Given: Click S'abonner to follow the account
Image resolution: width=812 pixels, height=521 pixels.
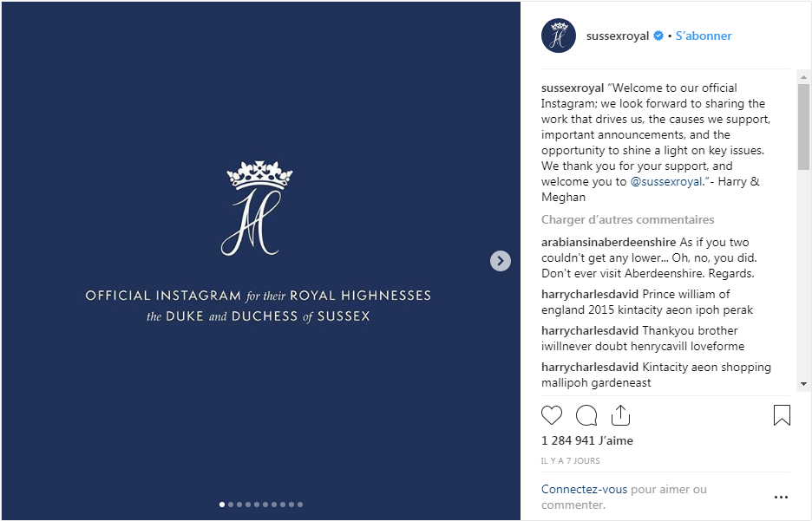Looking at the screenshot, I should click(x=704, y=36).
